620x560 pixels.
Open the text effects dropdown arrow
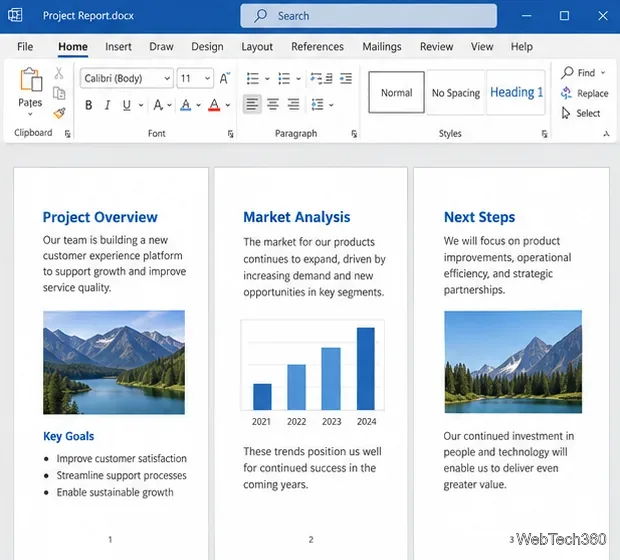169,105
